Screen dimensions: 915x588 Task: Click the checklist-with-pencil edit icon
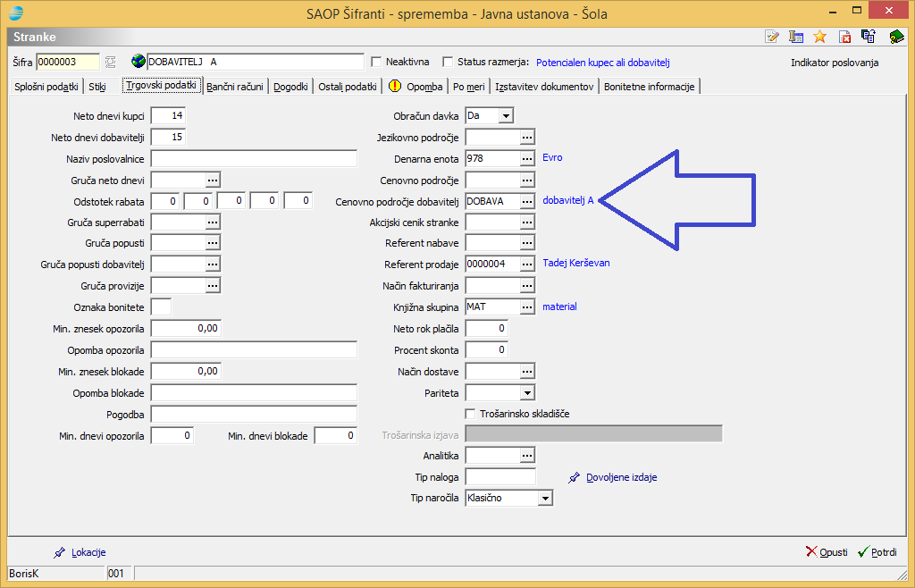coord(772,37)
